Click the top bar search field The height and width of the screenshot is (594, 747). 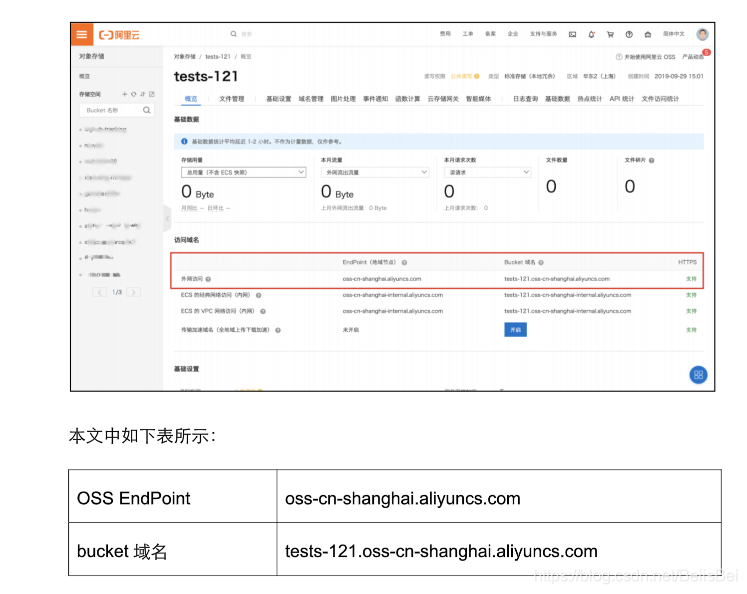247,34
